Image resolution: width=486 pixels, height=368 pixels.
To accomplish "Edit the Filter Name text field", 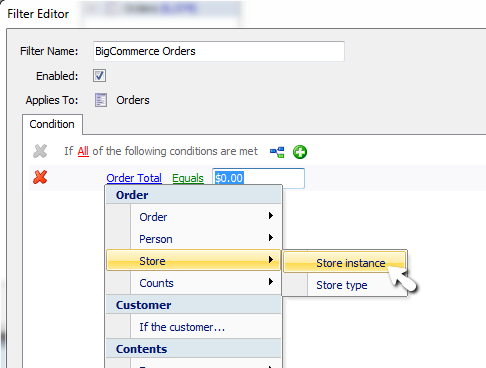I will [219, 51].
